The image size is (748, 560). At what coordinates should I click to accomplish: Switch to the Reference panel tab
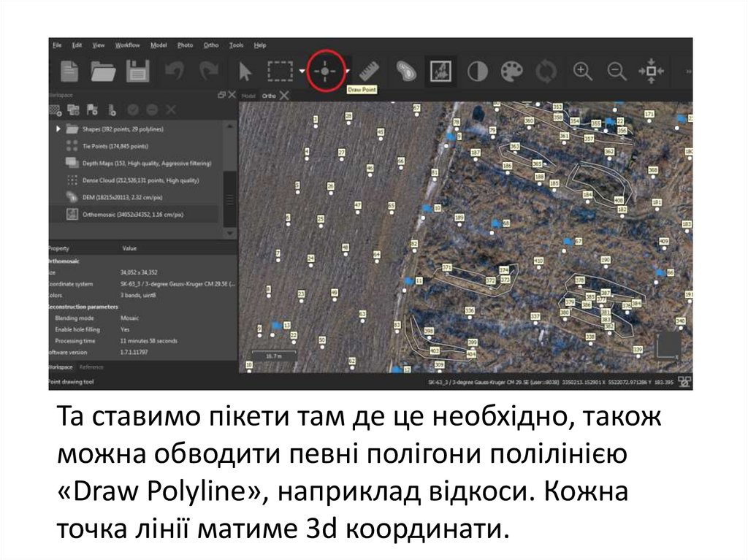91,367
